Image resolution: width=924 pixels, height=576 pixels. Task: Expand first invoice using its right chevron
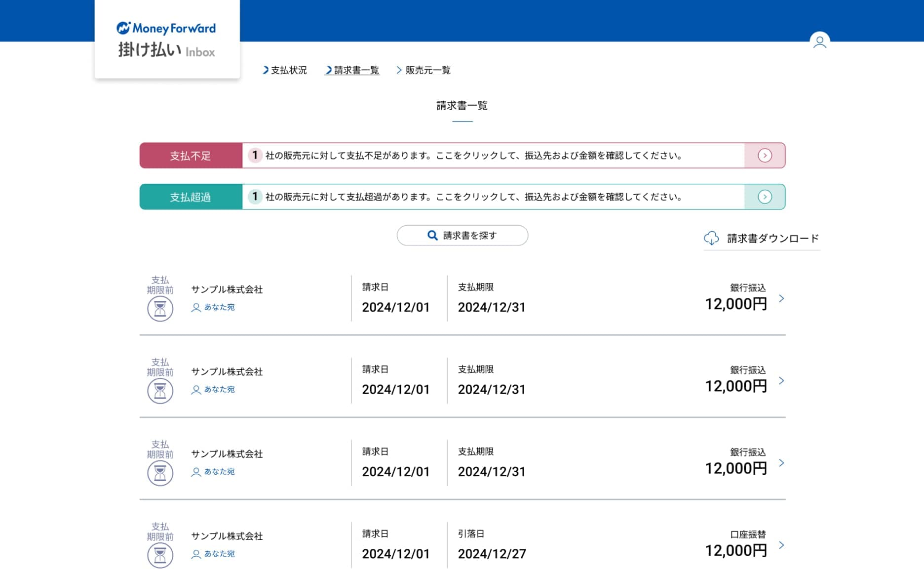coord(781,298)
